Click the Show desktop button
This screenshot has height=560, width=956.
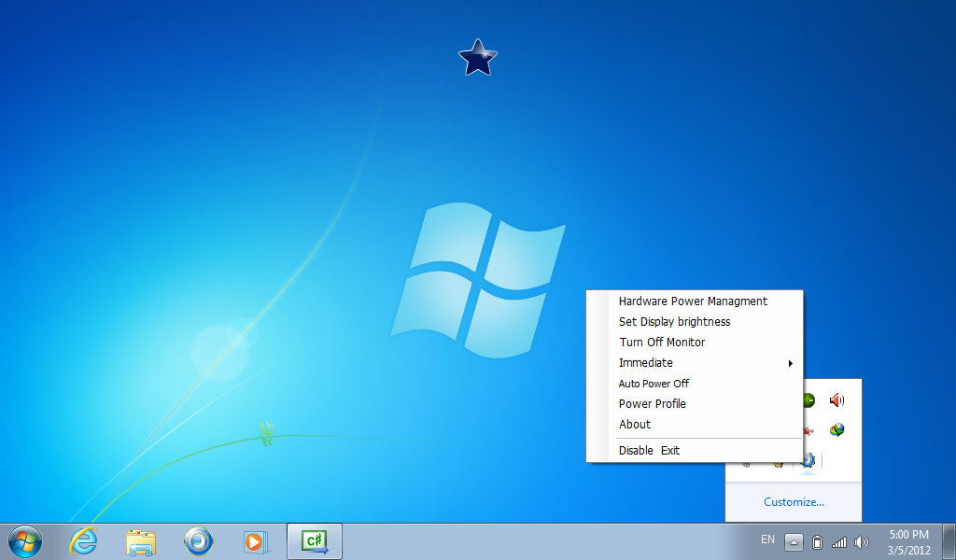point(950,541)
